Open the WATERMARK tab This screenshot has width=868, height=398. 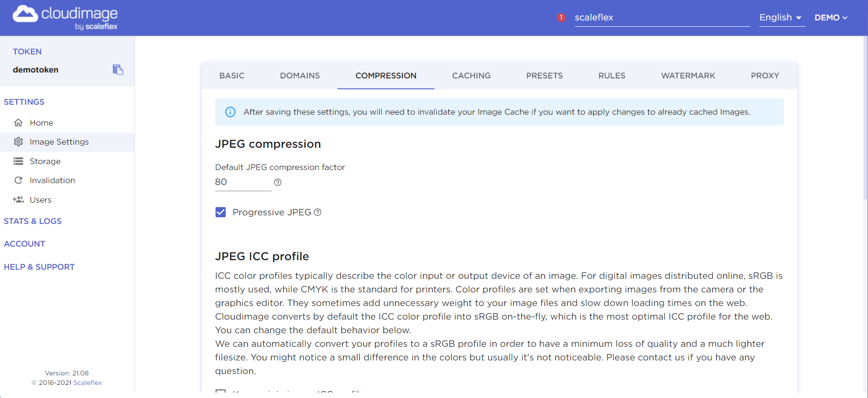(688, 76)
